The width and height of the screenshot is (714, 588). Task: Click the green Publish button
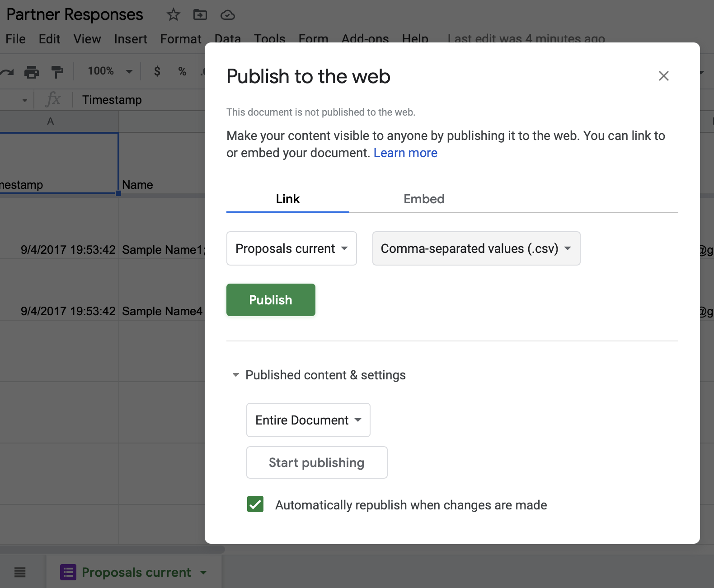point(271,300)
